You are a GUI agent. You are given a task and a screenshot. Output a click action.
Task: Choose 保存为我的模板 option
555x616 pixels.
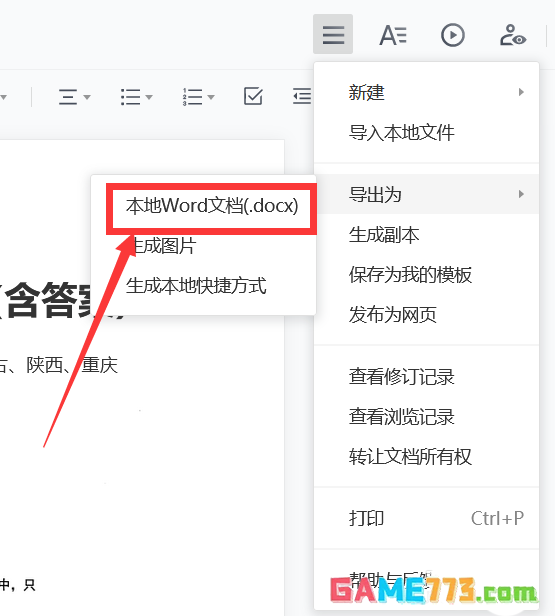tap(426, 274)
